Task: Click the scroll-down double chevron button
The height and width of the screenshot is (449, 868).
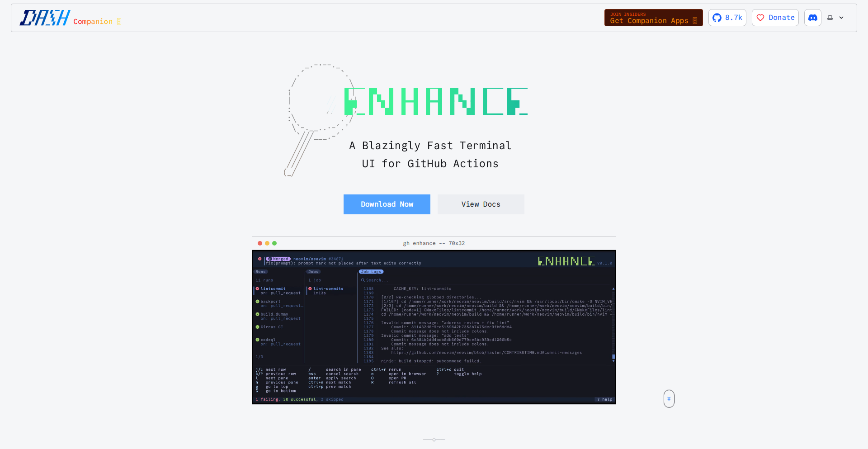Action: 669,399
